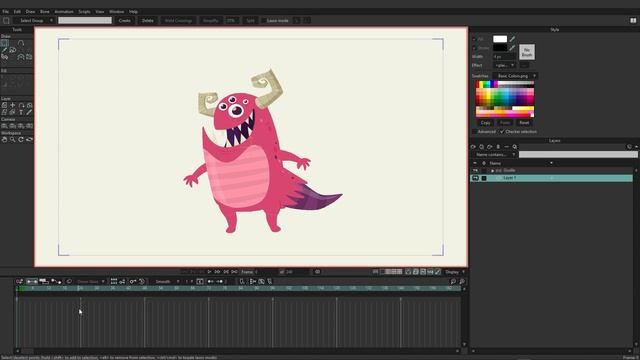640x360 pixels.
Task: Select the Track Camera tool
Action: 4,126
